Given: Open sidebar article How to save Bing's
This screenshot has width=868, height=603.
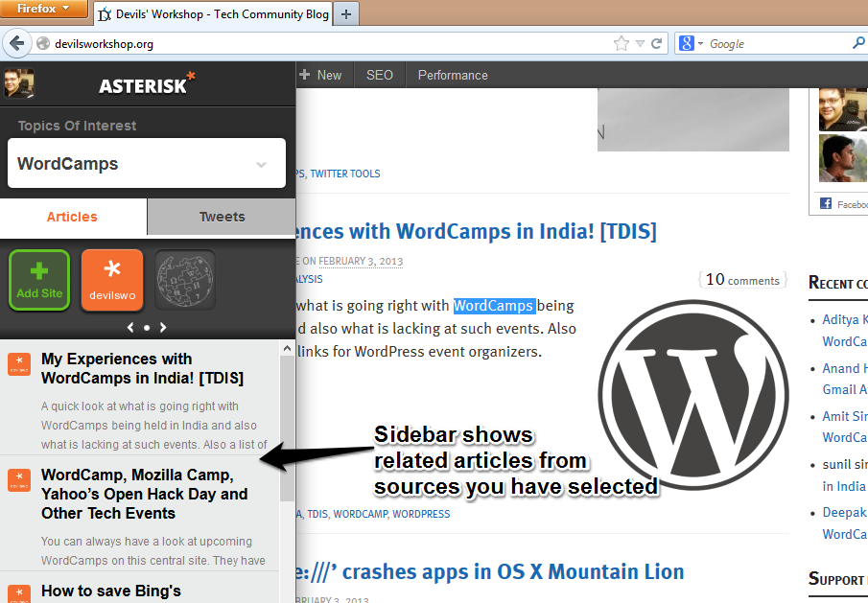Looking at the screenshot, I should pyautogui.click(x=111, y=591).
